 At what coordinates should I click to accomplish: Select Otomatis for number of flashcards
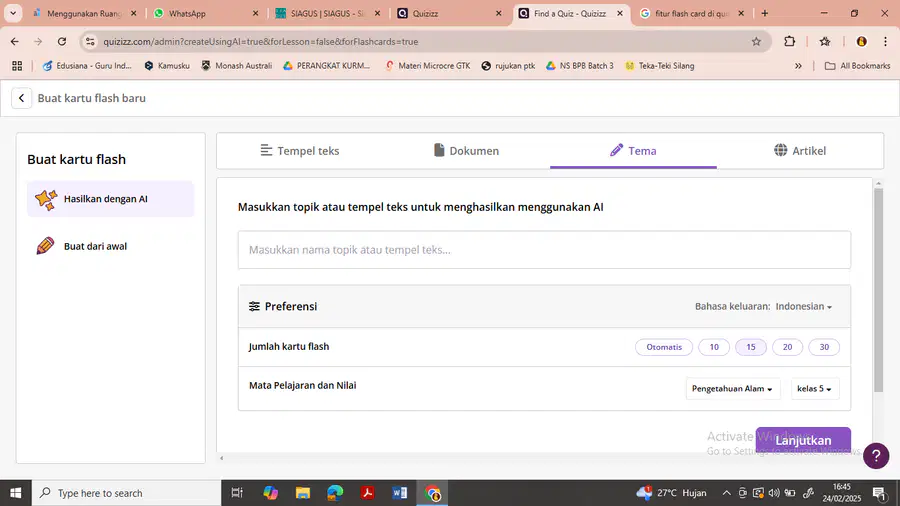(664, 347)
